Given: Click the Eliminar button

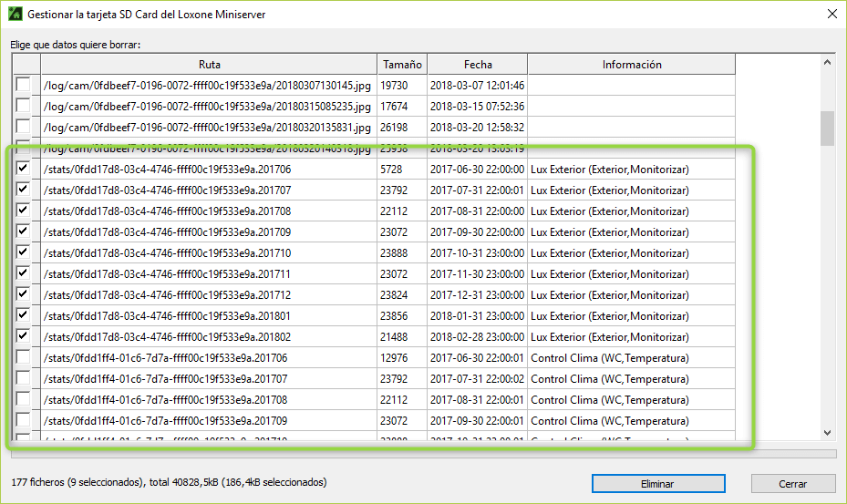Looking at the screenshot, I should pyautogui.click(x=657, y=484).
